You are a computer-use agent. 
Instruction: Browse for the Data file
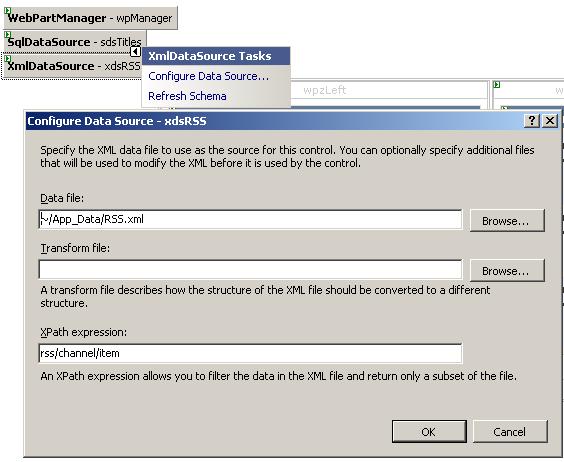[x=507, y=221]
